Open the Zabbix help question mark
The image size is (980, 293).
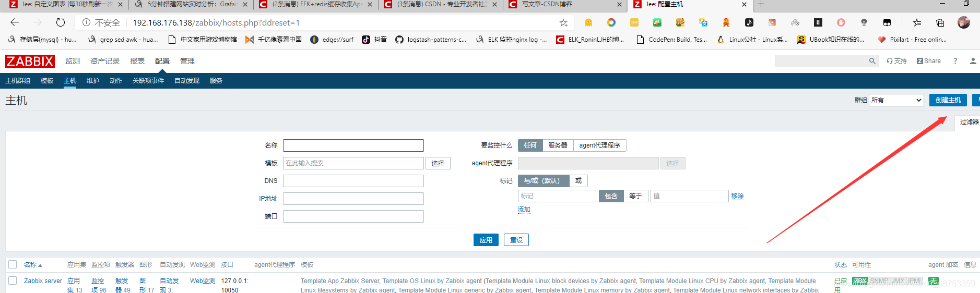[x=955, y=61]
